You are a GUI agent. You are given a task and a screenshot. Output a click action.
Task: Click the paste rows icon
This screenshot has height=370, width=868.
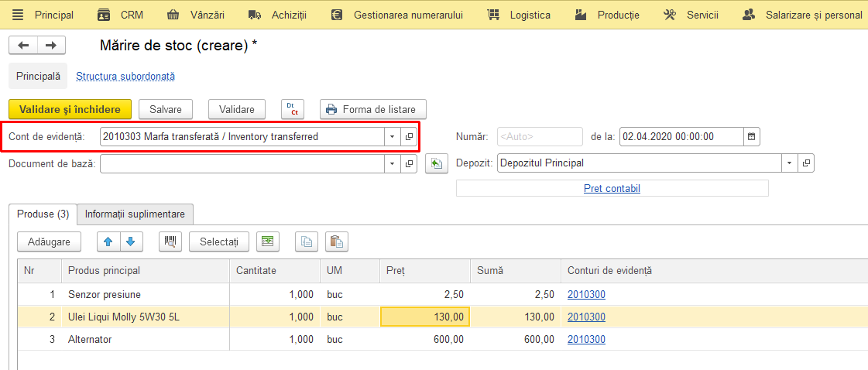pos(337,242)
